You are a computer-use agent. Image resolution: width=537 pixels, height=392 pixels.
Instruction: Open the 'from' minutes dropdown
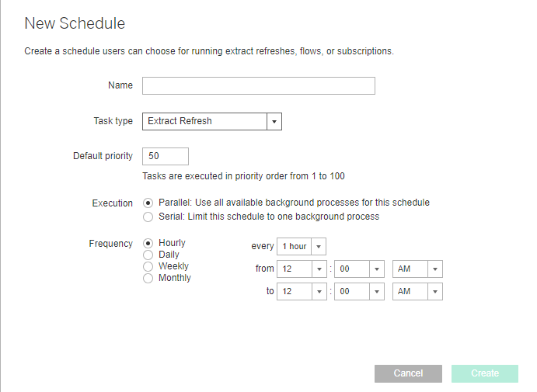pyautogui.click(x=359, y=269)
